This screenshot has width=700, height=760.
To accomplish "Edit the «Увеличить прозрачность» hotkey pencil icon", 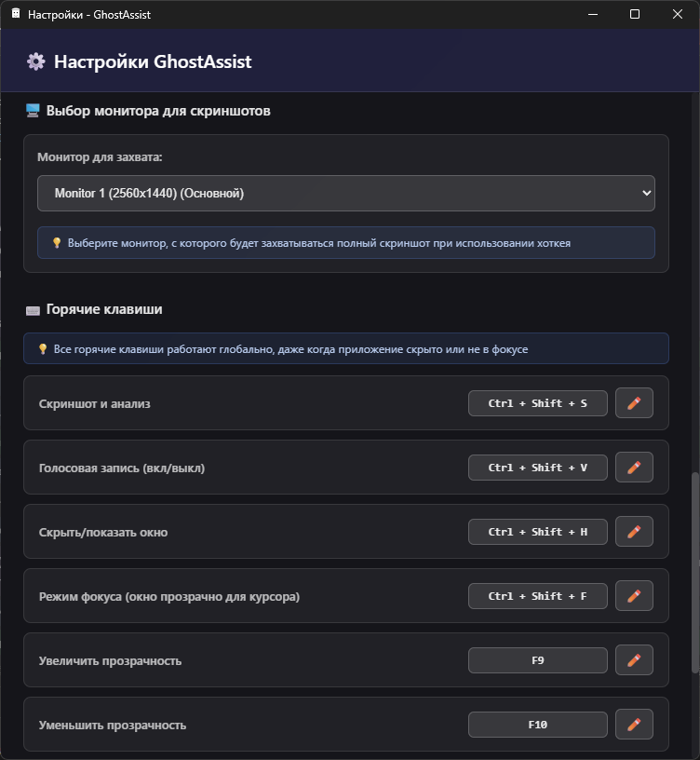I will [x=634, y=659].
